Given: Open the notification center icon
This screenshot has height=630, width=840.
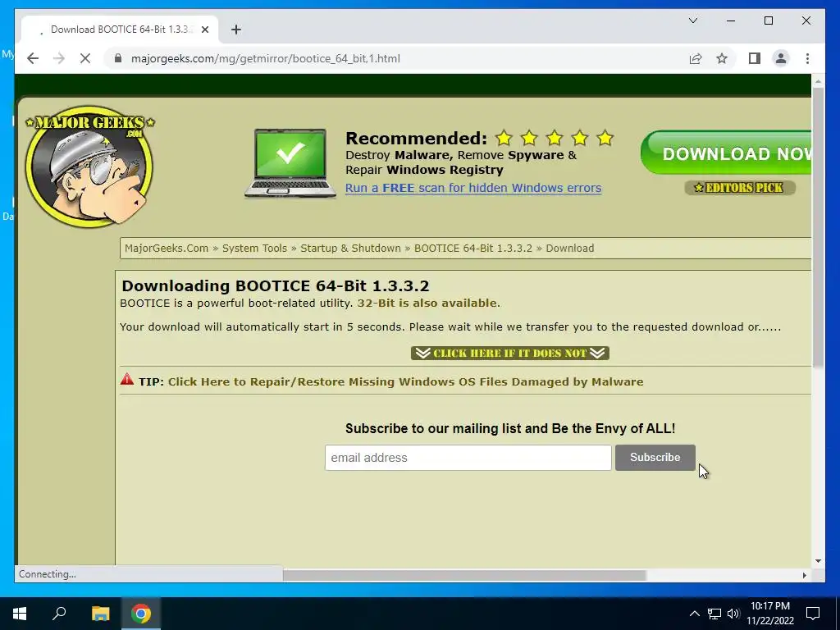Looking at the screenshot, I should pos(813,614).
